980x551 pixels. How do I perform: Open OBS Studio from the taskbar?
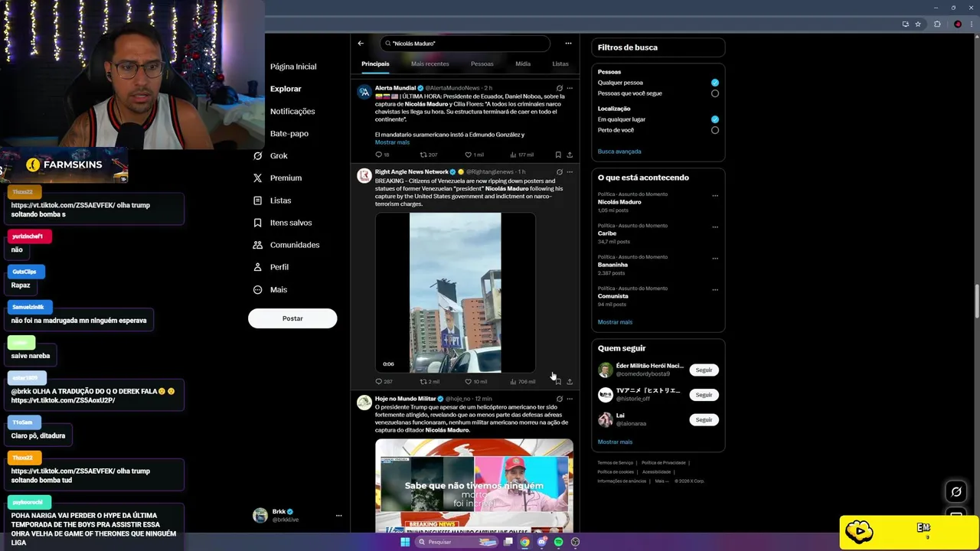(575, 542)
